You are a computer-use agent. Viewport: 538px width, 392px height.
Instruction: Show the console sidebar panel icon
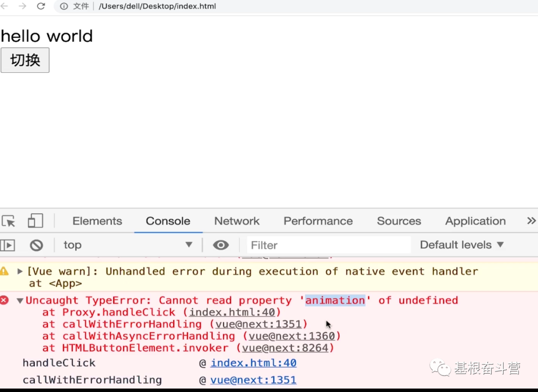click(7, 245)
